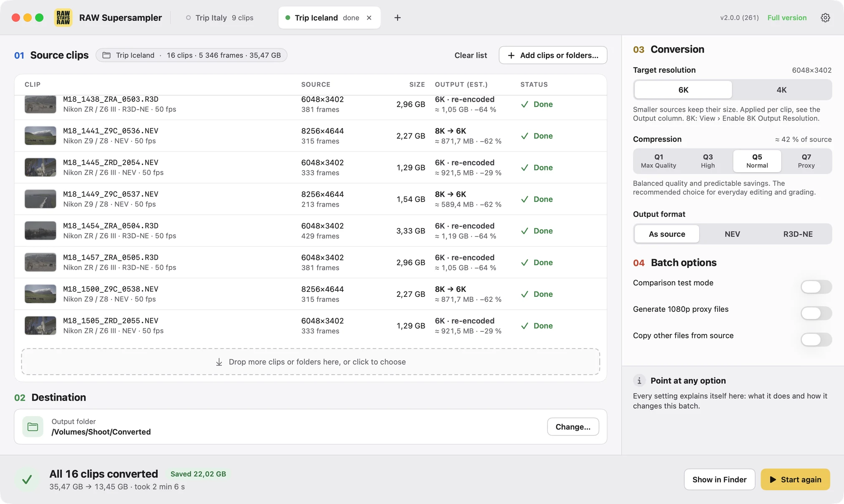Click the info icon next to Point at any option
The width and height of the screenshot is (844, 504).
coord(639,381)
